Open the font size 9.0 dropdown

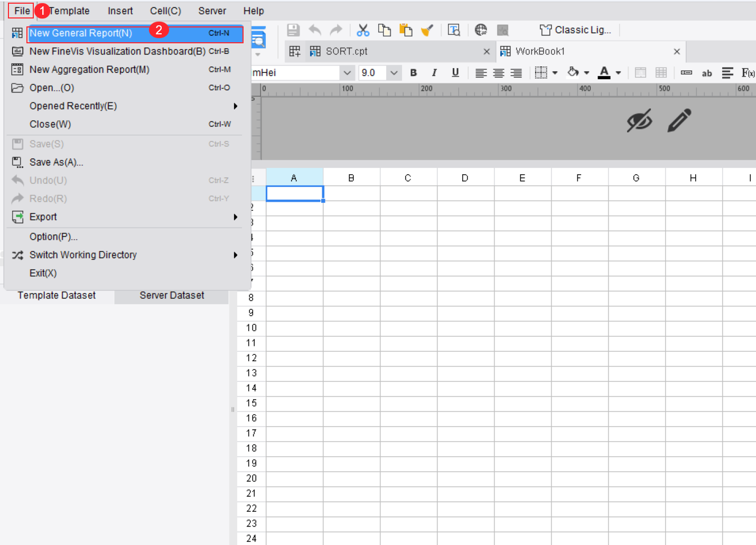click(394, 73)
